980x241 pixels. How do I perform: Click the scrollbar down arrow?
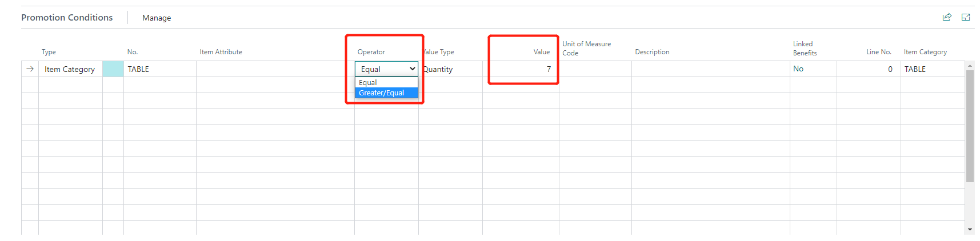pyautogui.click(x=970, y=230)
